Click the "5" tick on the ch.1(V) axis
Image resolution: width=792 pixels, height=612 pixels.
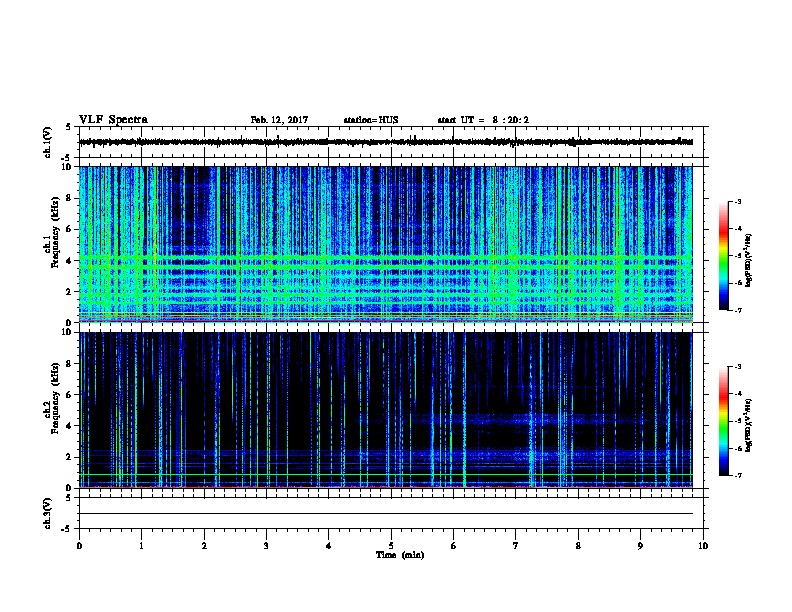(x=69, y=127)
